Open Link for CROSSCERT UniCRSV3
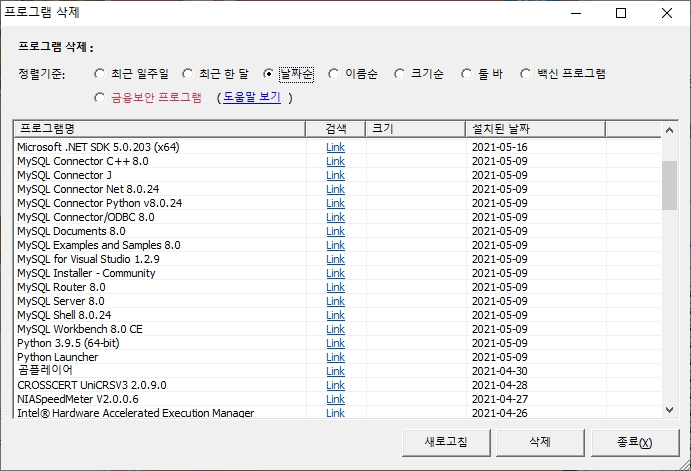The image size is (691, 471). tap(335, 385)
